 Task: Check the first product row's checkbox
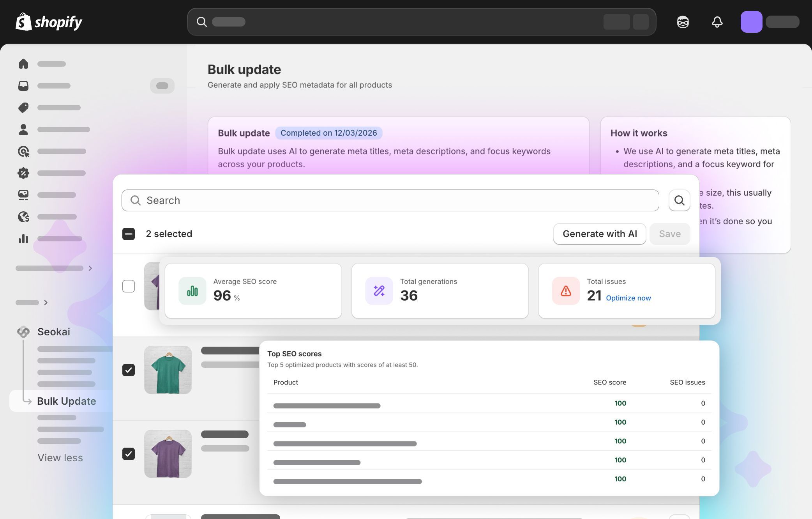tap(129, 286)
